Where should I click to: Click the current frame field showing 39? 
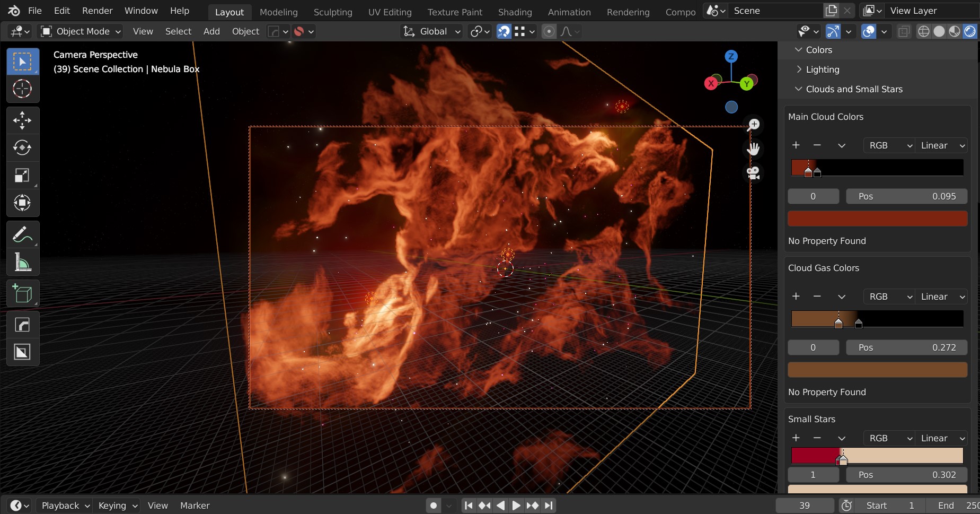pos(805,506)
